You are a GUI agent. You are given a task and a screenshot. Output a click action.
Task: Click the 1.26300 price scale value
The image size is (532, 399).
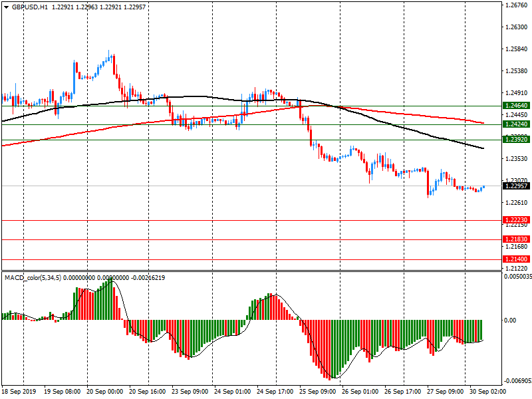click(x=517, y=27)
